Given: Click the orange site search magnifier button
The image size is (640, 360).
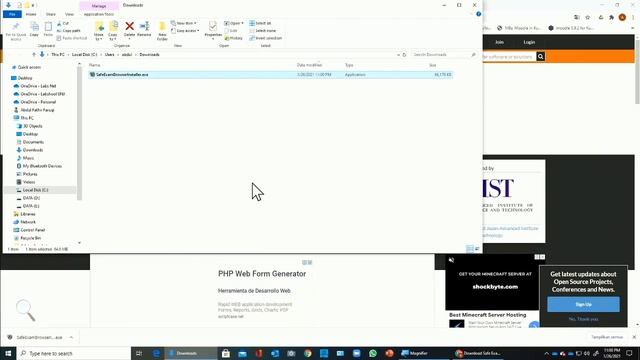Looking at the screenshot, I should [540, 57].
